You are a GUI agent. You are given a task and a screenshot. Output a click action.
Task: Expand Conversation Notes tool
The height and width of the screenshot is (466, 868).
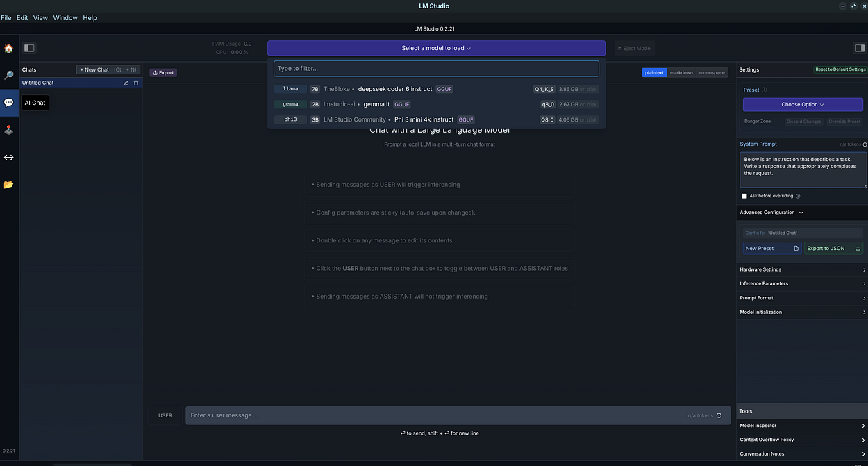(802, 454)
